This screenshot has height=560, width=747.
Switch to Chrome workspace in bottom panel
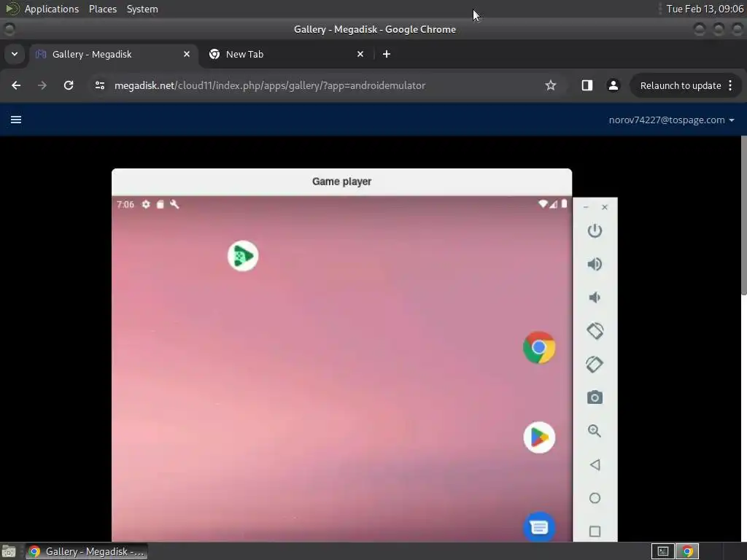click(687, 551)
